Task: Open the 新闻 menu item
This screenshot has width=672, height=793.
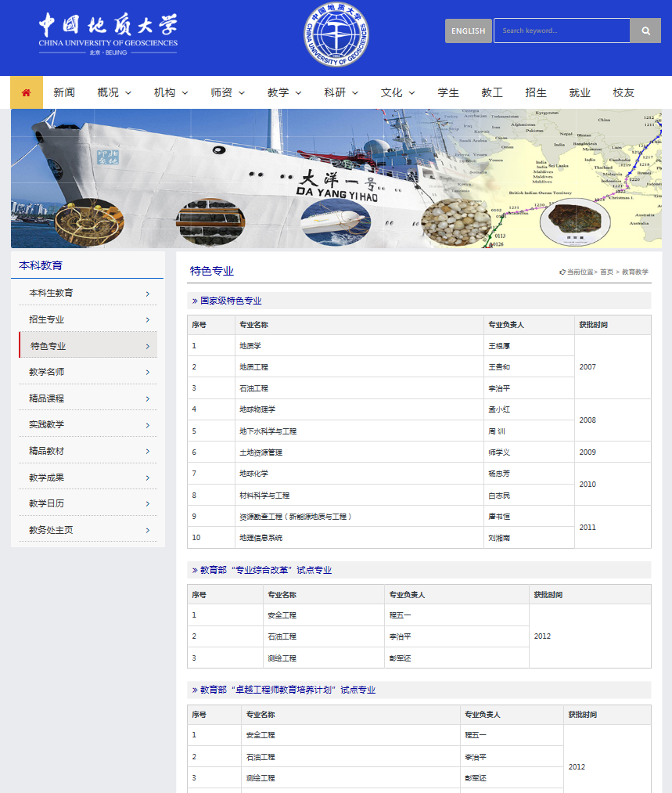Action: (64, 92)
